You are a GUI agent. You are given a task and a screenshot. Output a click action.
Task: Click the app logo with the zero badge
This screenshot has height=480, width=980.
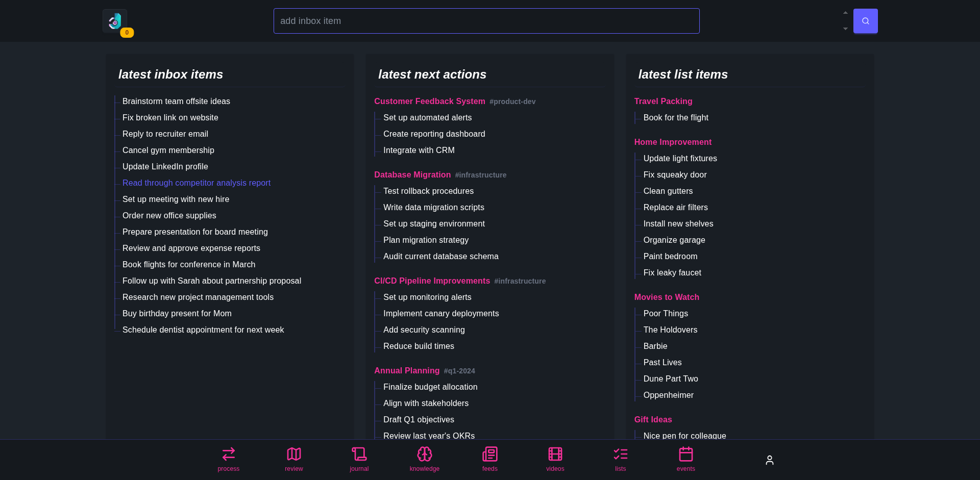[x=114, y=22]
